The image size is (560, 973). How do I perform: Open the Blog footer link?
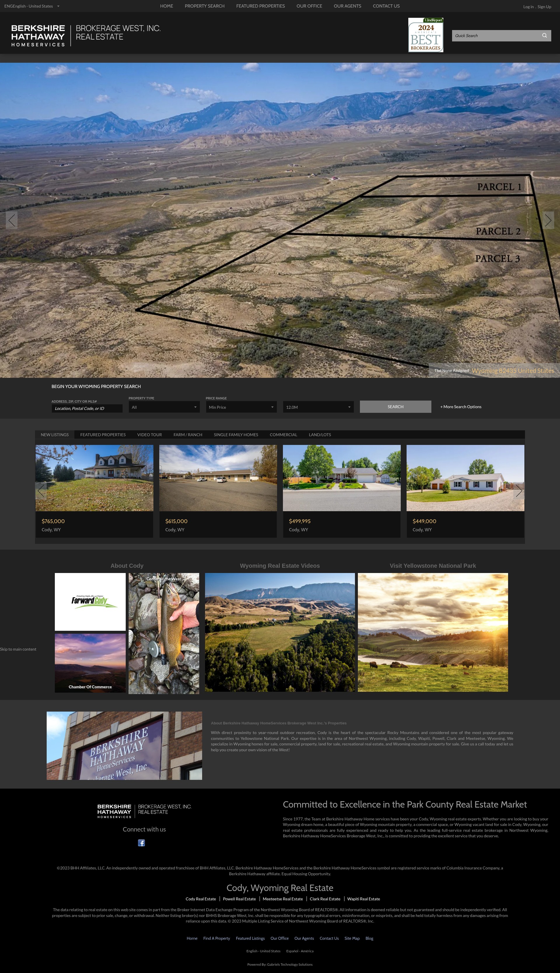point(369,938)
